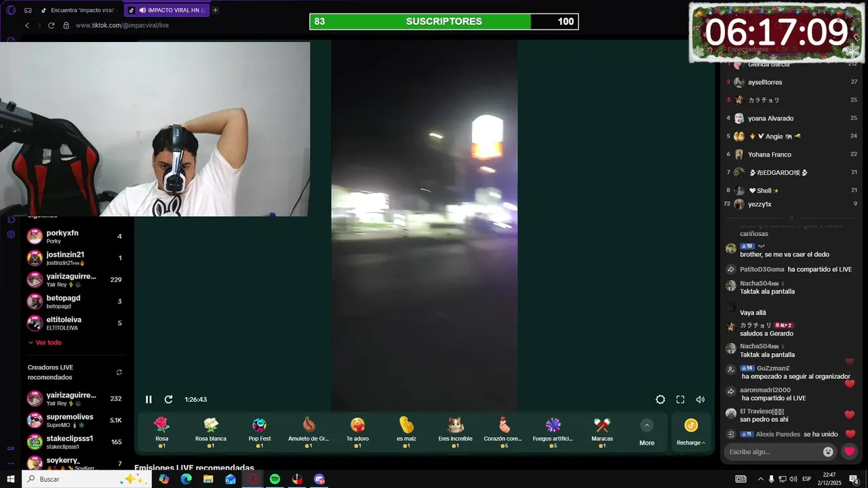
Task: Refresh the recommended LIVE creators list
Action: 119,372
